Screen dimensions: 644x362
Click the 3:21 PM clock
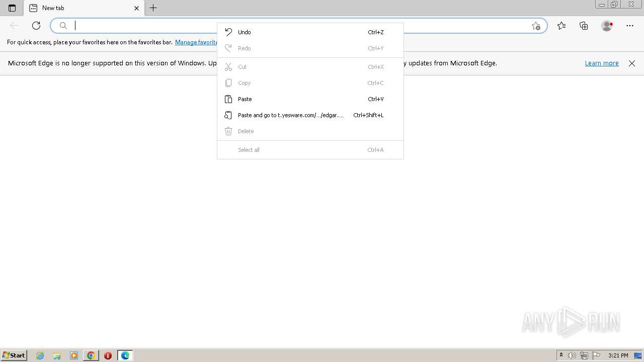[618, 355]
